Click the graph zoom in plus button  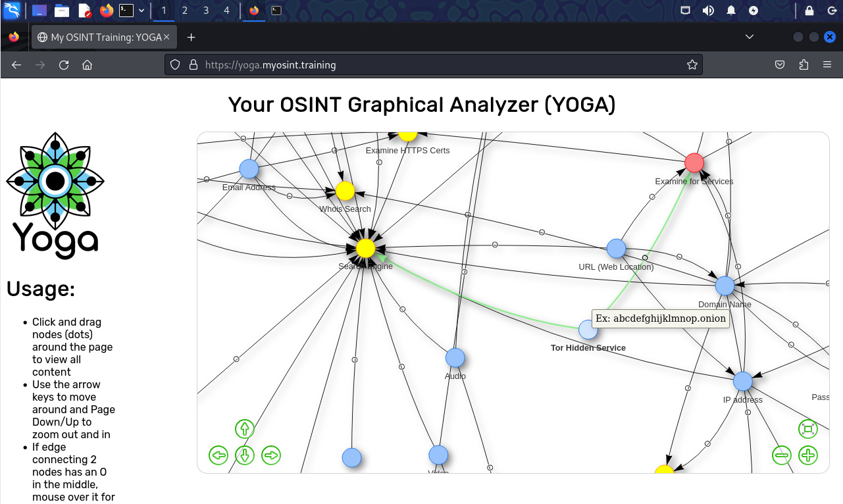tap(807, 455)
